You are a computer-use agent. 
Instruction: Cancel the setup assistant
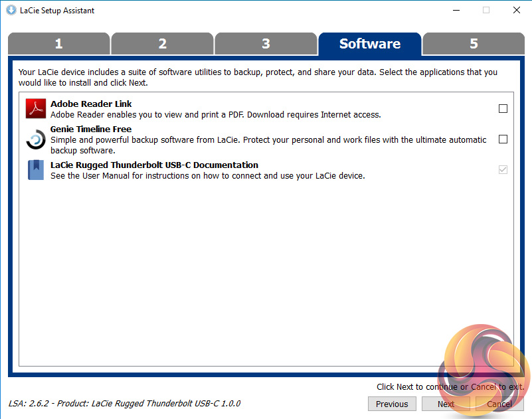coord(499,404)
